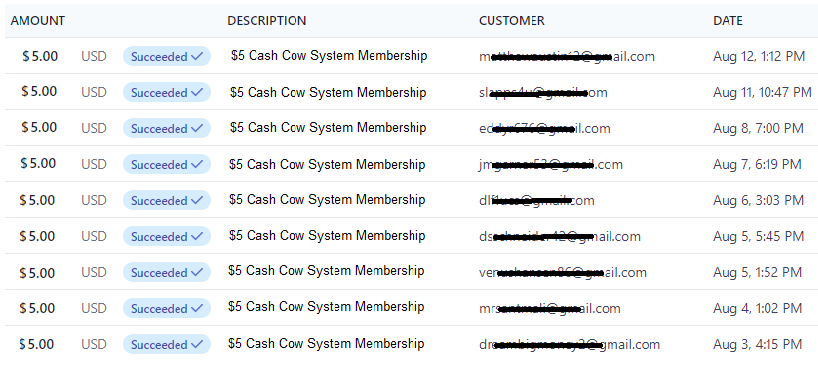Open customer email on Aug 11, 10:47 PM row
This screenshot has width=818, height=365.
click(x=543, y=93)
